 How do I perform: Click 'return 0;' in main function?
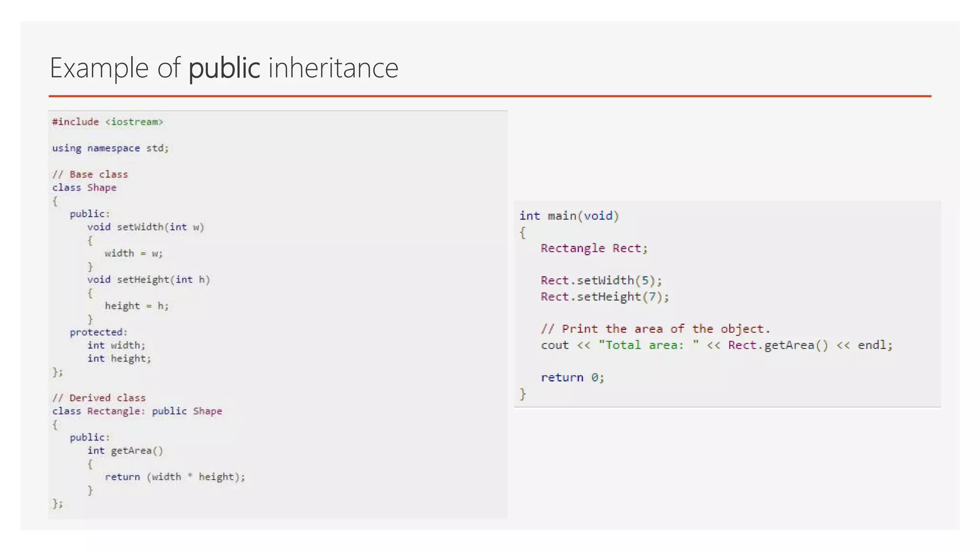572,377
